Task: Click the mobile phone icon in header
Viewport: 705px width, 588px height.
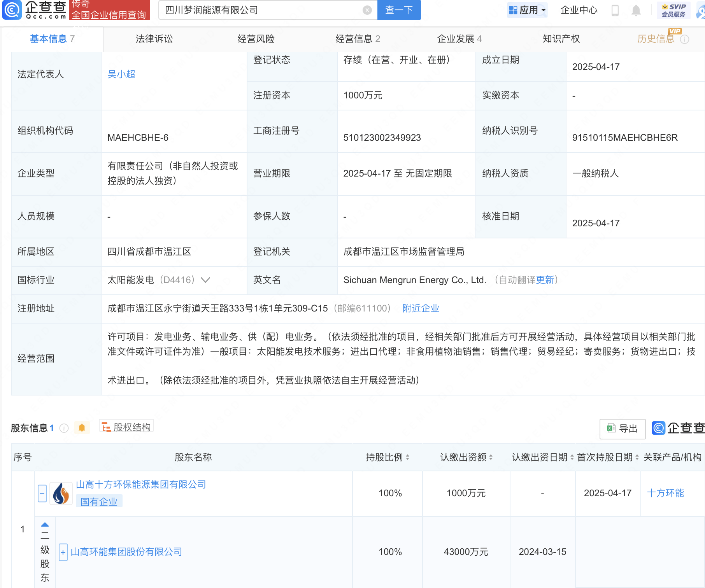Action: pyautogui.click(x=615, y=10)
